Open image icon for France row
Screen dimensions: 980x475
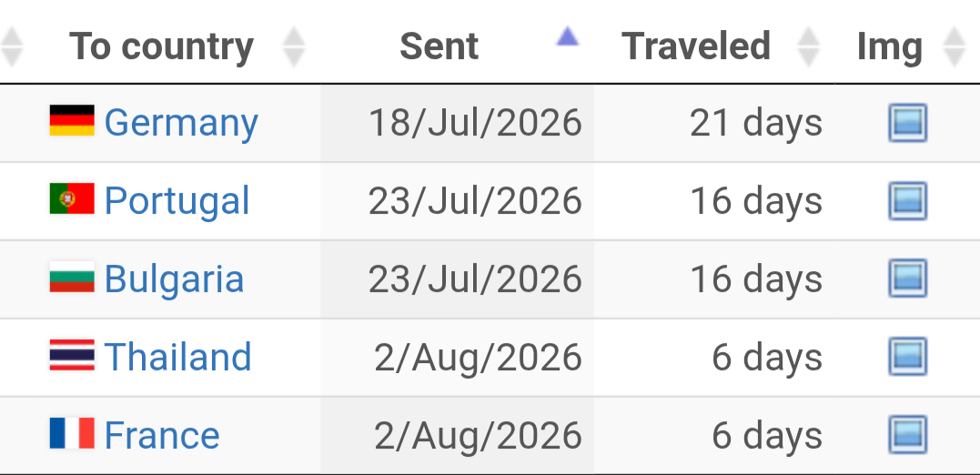[907, 434]
